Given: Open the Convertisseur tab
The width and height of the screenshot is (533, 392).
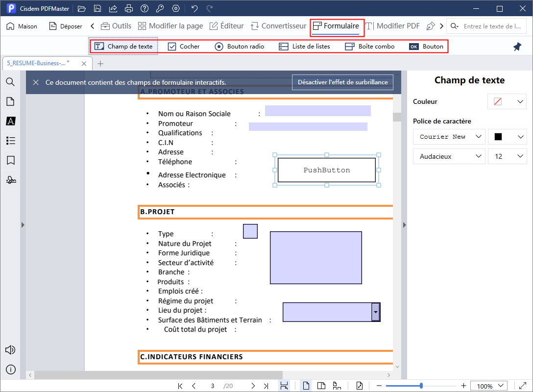Looking at the screenshot, I should click(278, 26).
